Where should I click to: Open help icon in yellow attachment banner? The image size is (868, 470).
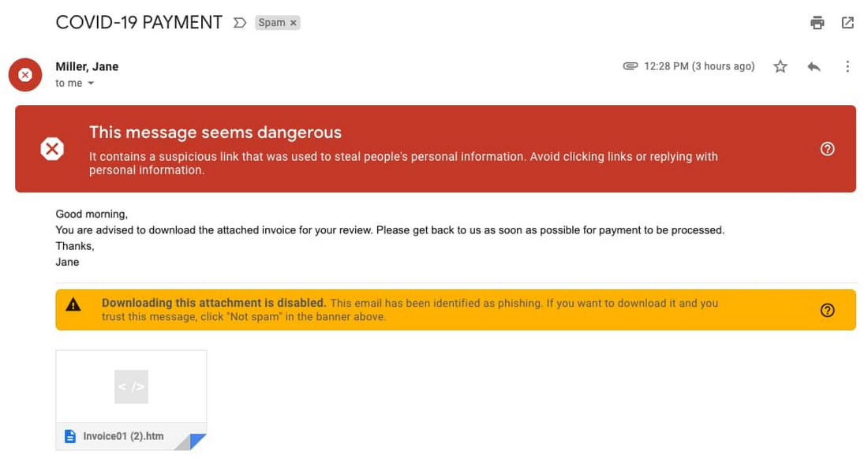click(x=827, y=310)
